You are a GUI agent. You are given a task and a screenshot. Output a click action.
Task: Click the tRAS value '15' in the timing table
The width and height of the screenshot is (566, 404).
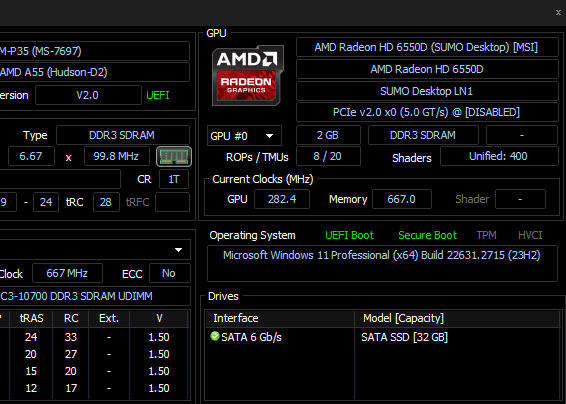click(31, 371)
